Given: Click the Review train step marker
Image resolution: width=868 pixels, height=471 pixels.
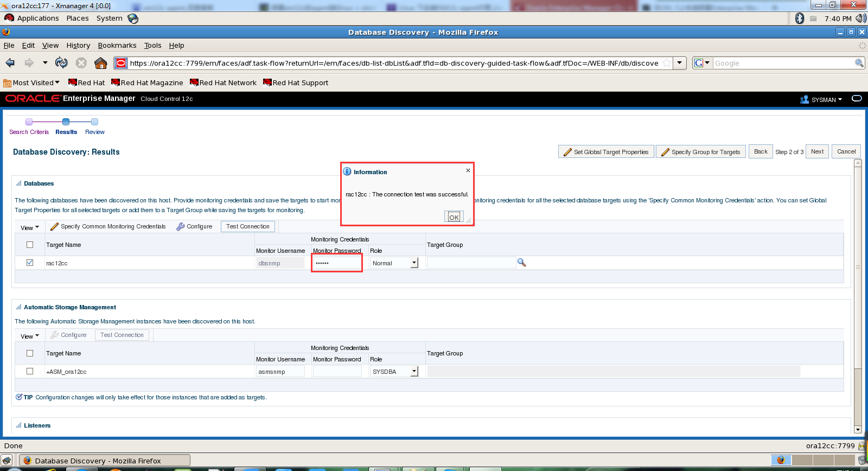Looking at the screenshot, I should tap(94, 122).
